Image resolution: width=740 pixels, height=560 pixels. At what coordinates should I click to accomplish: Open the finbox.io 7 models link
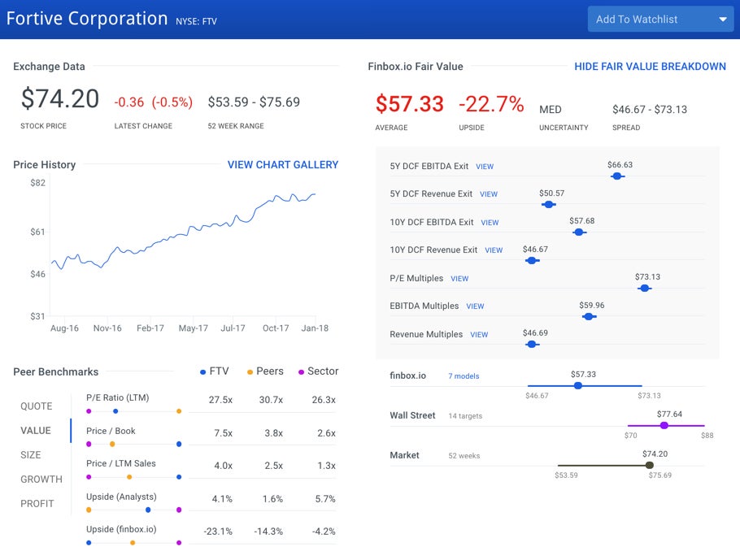coord(464,376)
